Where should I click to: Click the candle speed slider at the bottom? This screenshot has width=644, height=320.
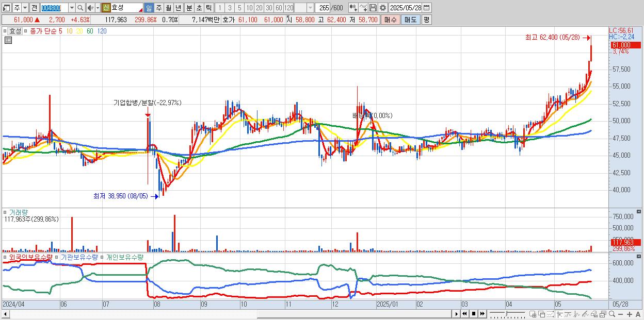[x=507, y=314]
